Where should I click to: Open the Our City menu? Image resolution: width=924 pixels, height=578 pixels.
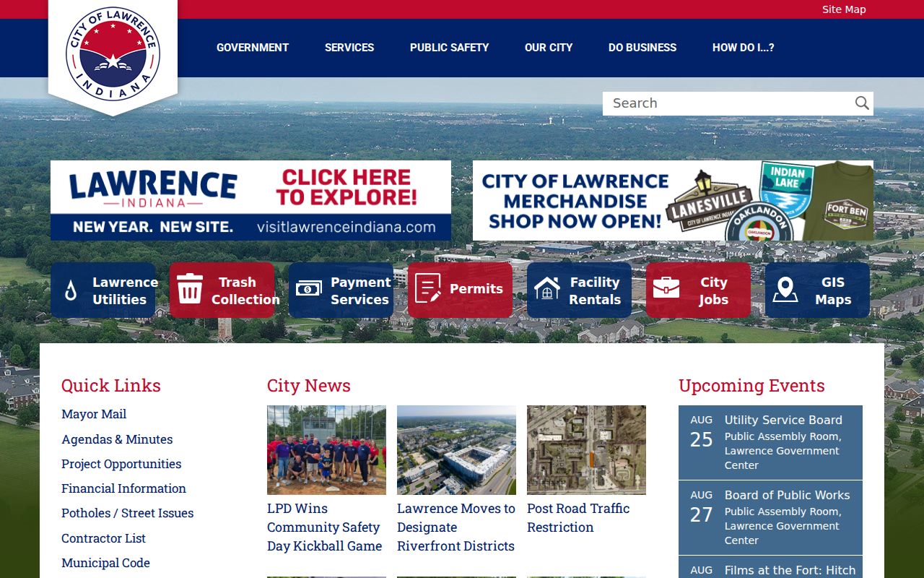pyautogui.click(x=549, y=48)
